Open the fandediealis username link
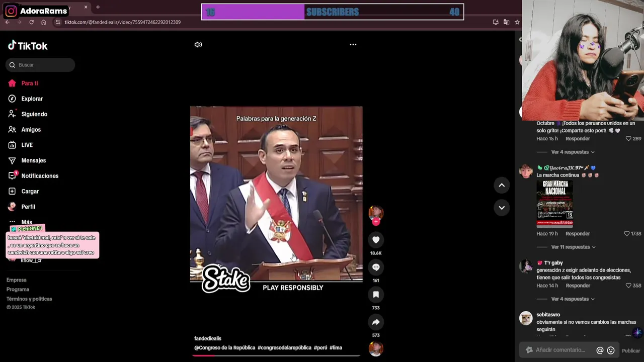644x362 pixels. pos(208,338)
